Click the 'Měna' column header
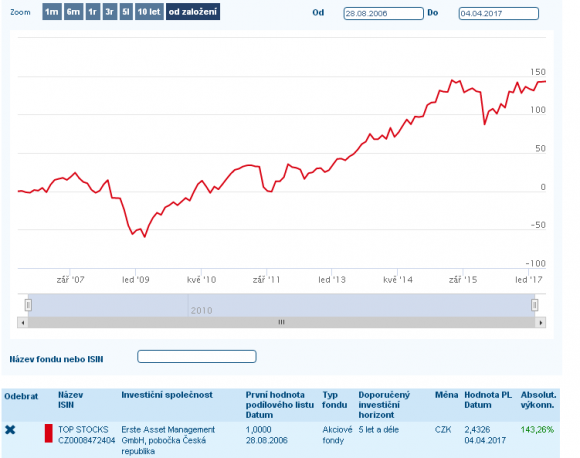This screenshot has width=580, height=458. [x=446, y=395]
